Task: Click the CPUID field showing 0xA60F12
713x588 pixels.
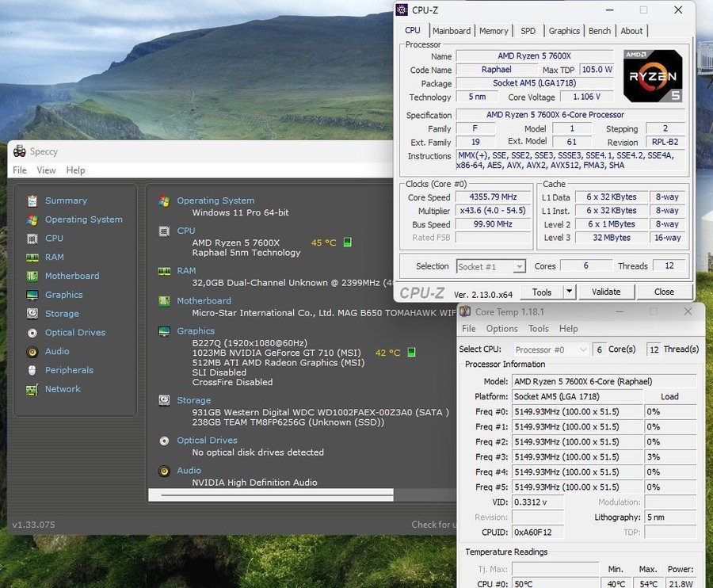Action: click(537, 532)
